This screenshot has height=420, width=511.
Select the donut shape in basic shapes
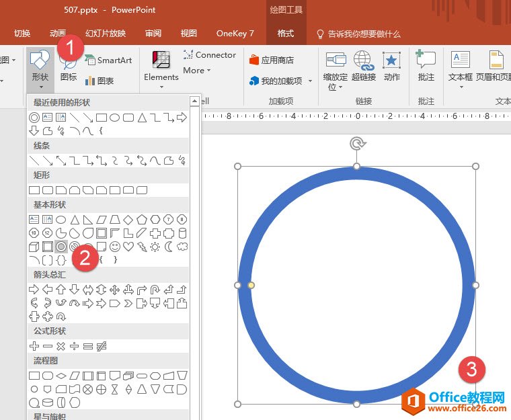coord(61,247)
